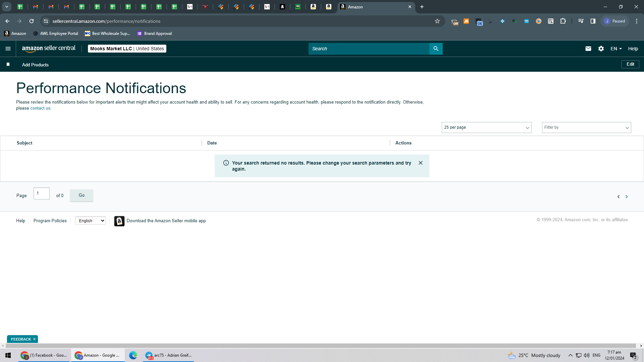Click the Page number input field
This screenshot has width=644, height=362.
(42, 193)
